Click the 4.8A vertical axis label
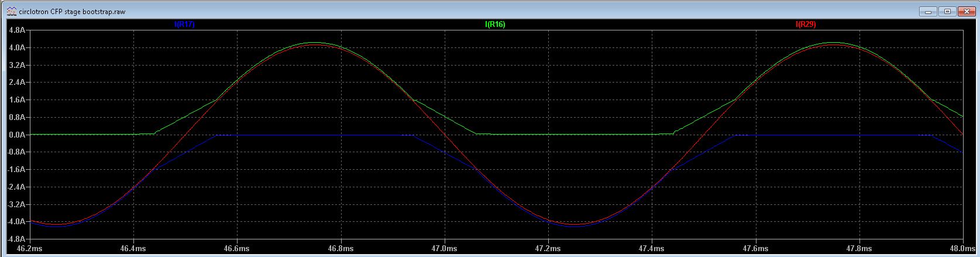Screen dimensions: 980x257 (x=18, y=30)
